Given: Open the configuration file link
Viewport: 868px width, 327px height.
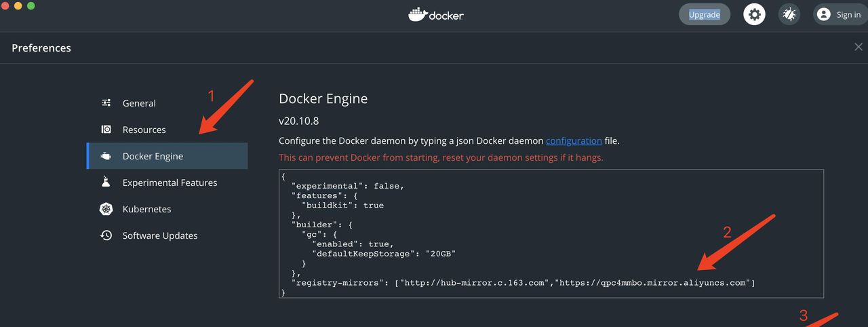Looking at the screenshot, I should 574,140.
